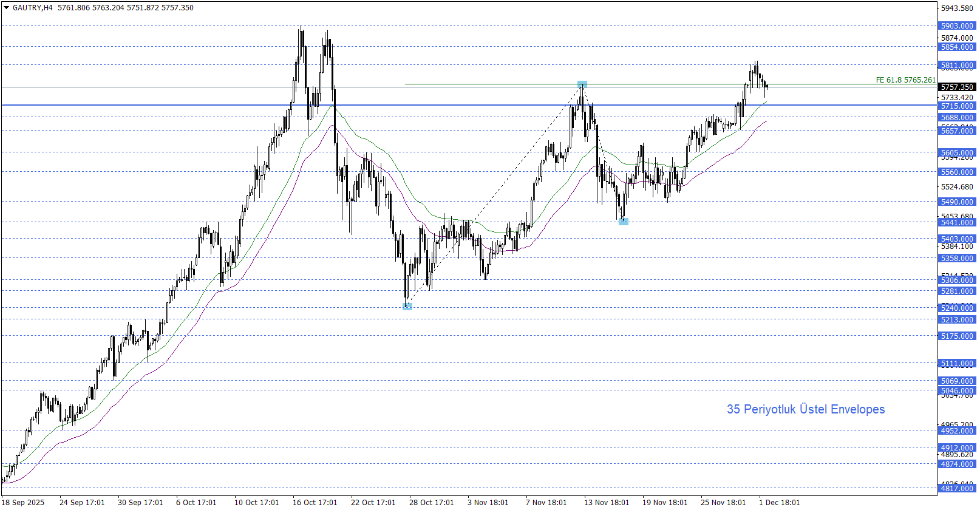
Task: Click the 25 Nov 18:01 time axis label
Action: click(723, 503)
